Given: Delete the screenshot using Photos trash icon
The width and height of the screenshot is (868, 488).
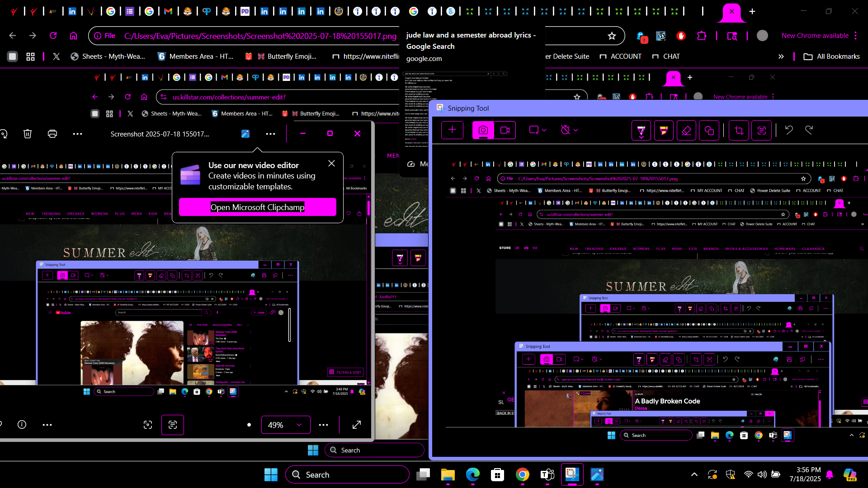Looking at the screenshot, I should 28,134.
